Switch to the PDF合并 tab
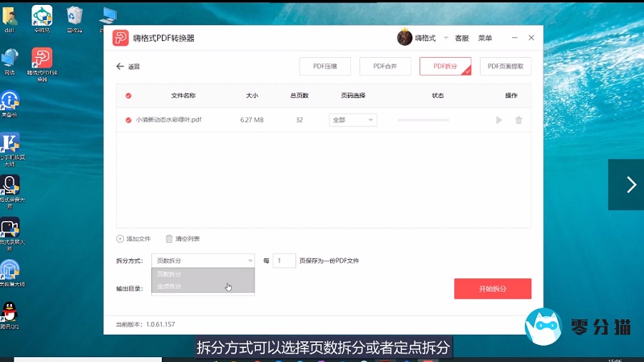 pos(385,67)
